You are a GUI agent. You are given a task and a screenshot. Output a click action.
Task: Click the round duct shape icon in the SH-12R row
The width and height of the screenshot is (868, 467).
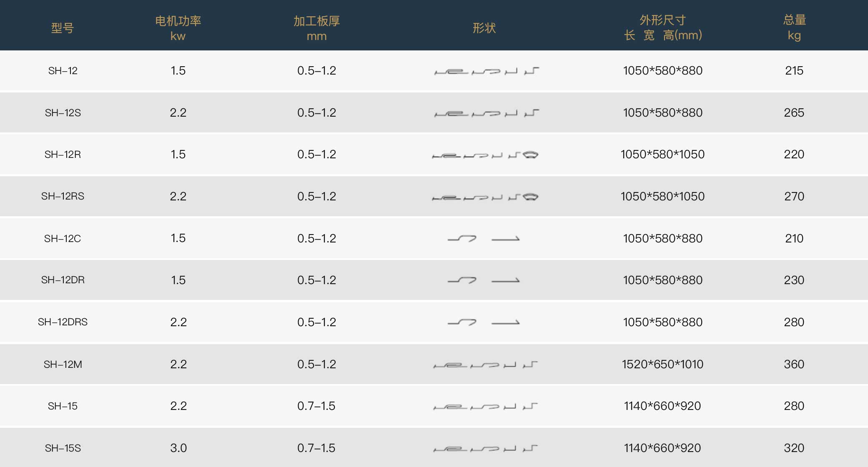pyautogui.click(x=530, y=155)
